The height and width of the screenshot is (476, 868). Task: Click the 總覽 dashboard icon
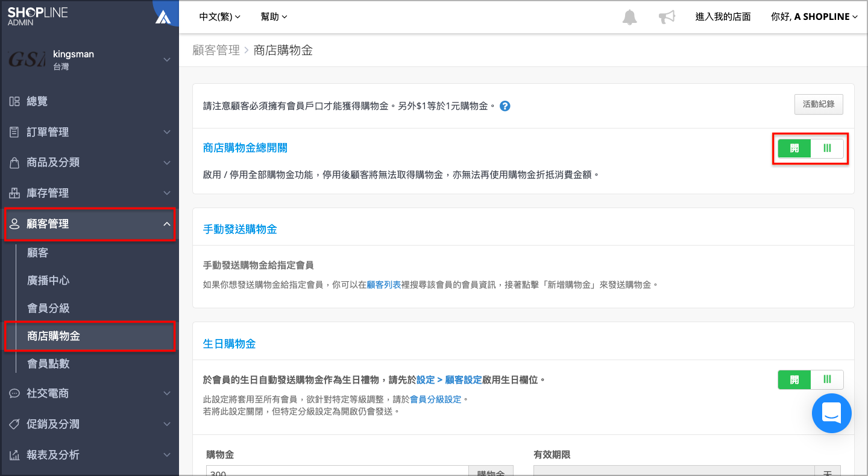click(14, 101)
